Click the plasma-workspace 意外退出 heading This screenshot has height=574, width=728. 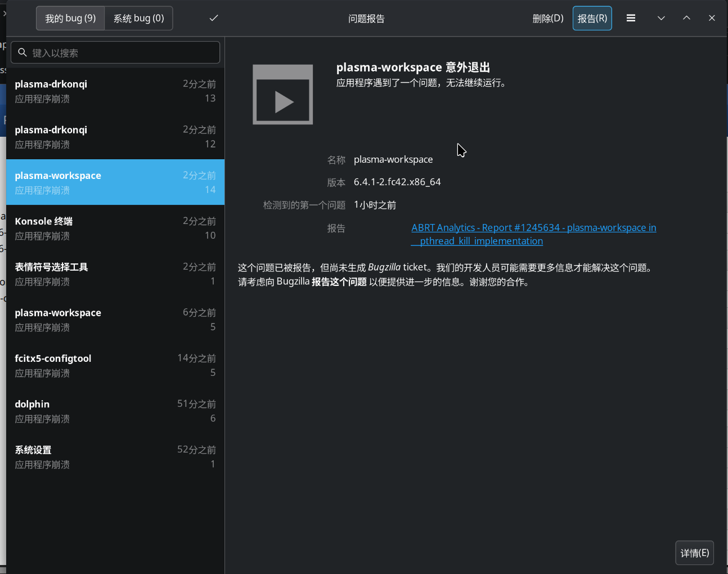pyautogui.click(x=413, y=67)
